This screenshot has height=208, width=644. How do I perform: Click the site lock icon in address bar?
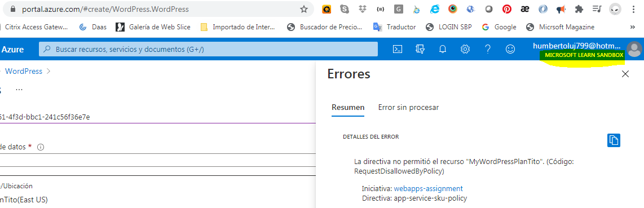(13, 9)
